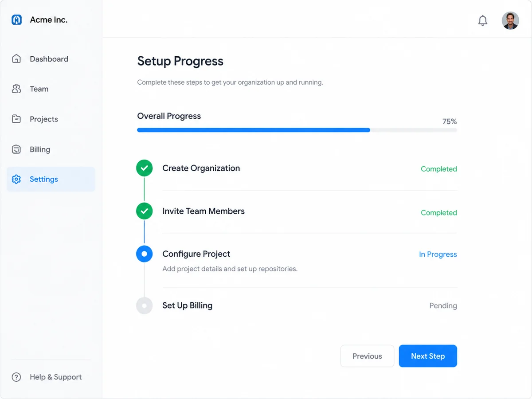Click the In Progress status label

[x=438, y=254]
